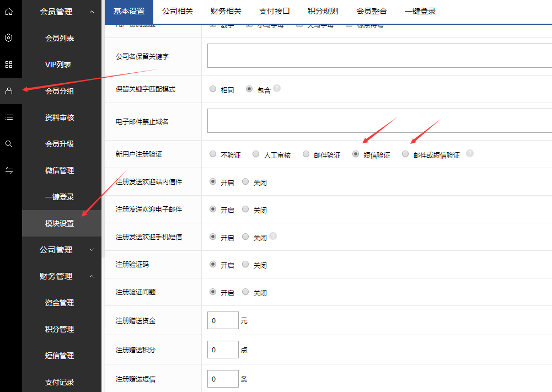
Task: Select the member user icon in rail
Action: pos(8,91)
